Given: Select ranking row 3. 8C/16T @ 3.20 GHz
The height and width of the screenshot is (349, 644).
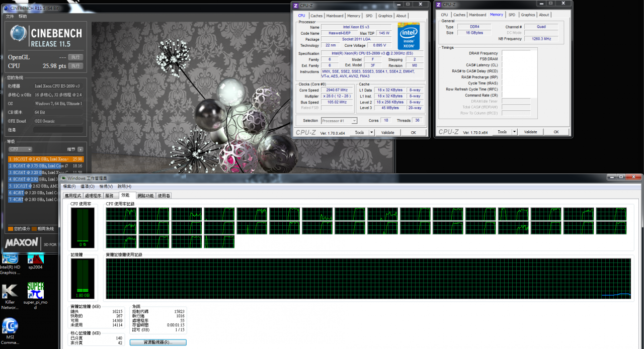Looking at the screenshot, I should tap(46, 172).
